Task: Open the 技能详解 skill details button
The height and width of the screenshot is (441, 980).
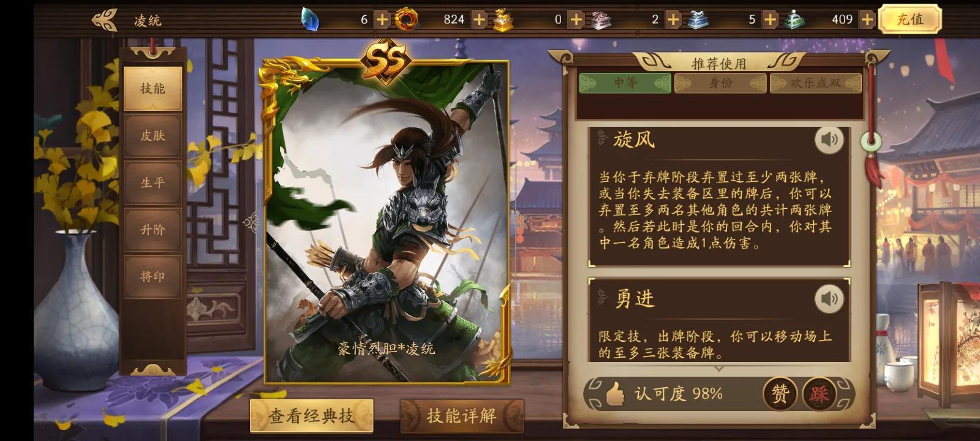Action: [462, 416]
